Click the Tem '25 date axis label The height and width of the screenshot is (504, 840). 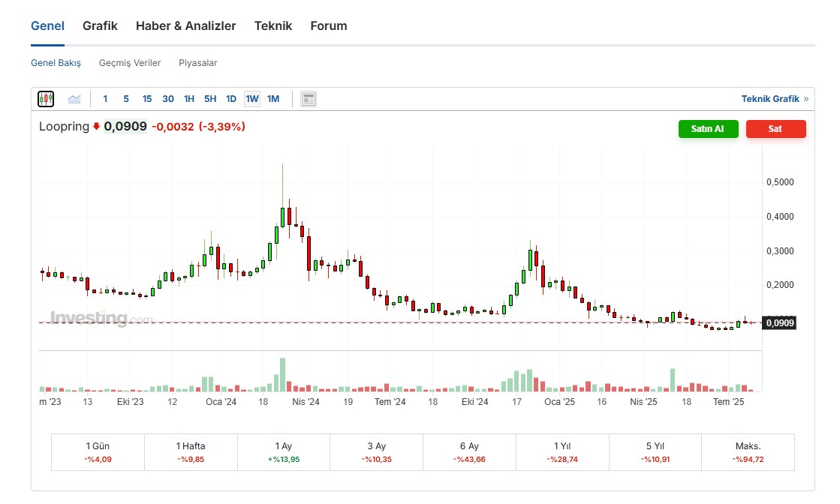729,402
